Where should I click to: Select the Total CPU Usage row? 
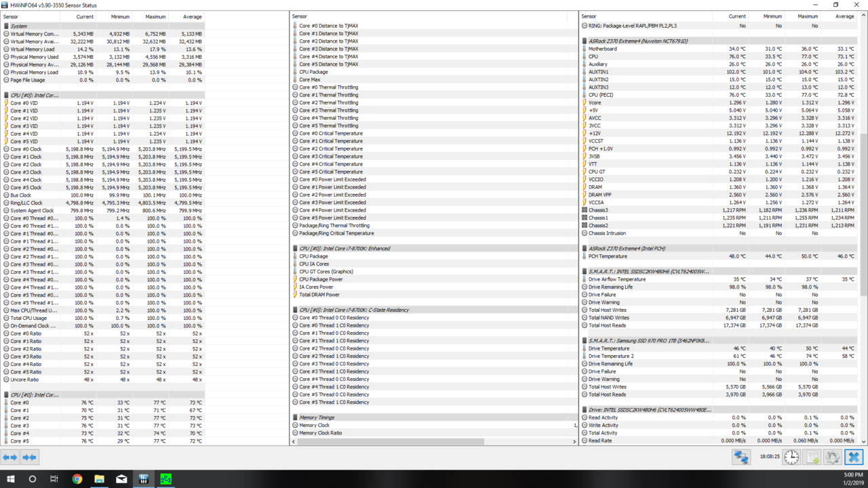point(102,318)
